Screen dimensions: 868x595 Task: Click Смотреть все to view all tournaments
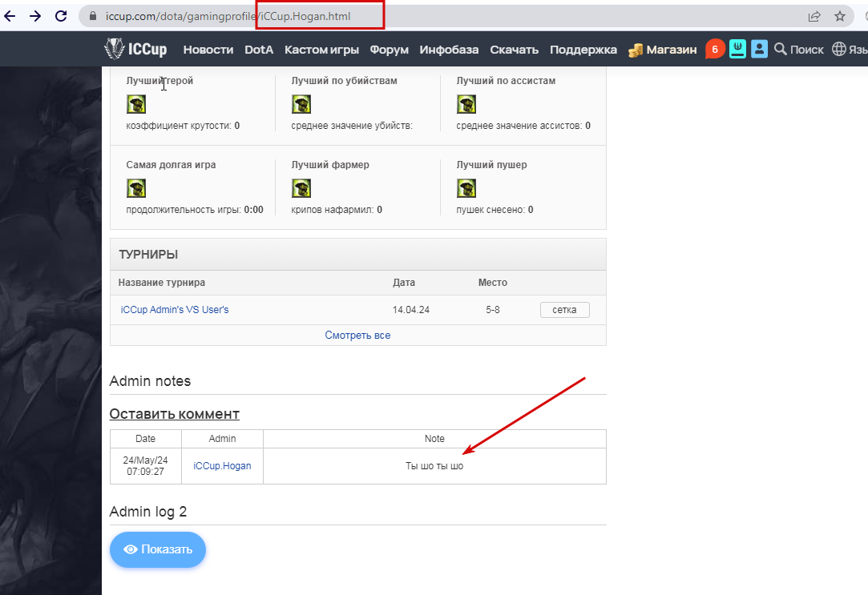[x=357, y=335]
